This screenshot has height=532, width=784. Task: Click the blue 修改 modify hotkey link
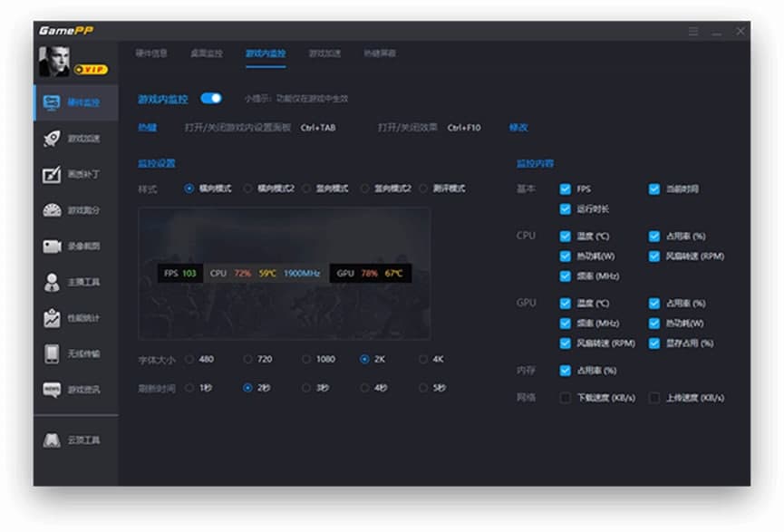point(518,128)
